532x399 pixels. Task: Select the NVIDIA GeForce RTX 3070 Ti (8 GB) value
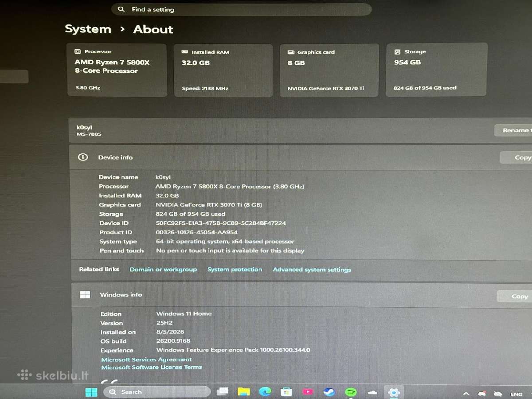point(209,205)
